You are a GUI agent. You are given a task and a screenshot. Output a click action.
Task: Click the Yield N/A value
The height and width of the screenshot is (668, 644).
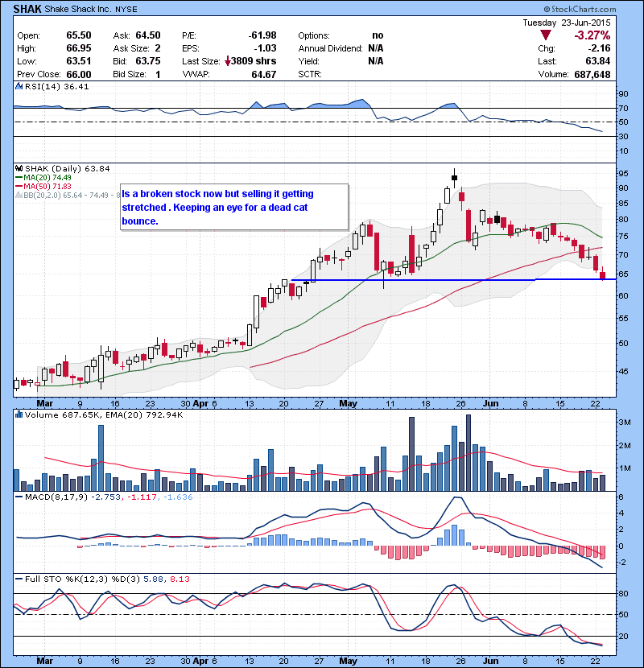point(375,61)
